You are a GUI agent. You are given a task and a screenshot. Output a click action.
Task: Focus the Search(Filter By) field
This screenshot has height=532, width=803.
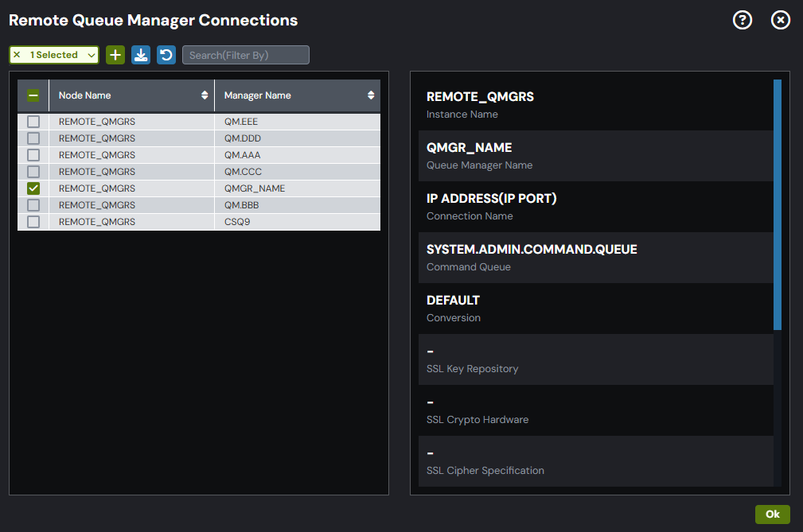tap(246, 55)
